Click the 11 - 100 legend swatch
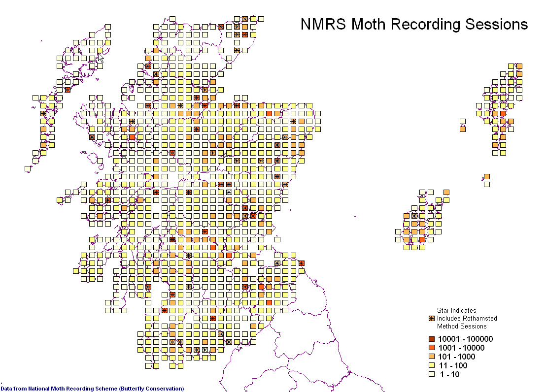This screenshot has width=546, height=392. (x=432, y=365)
